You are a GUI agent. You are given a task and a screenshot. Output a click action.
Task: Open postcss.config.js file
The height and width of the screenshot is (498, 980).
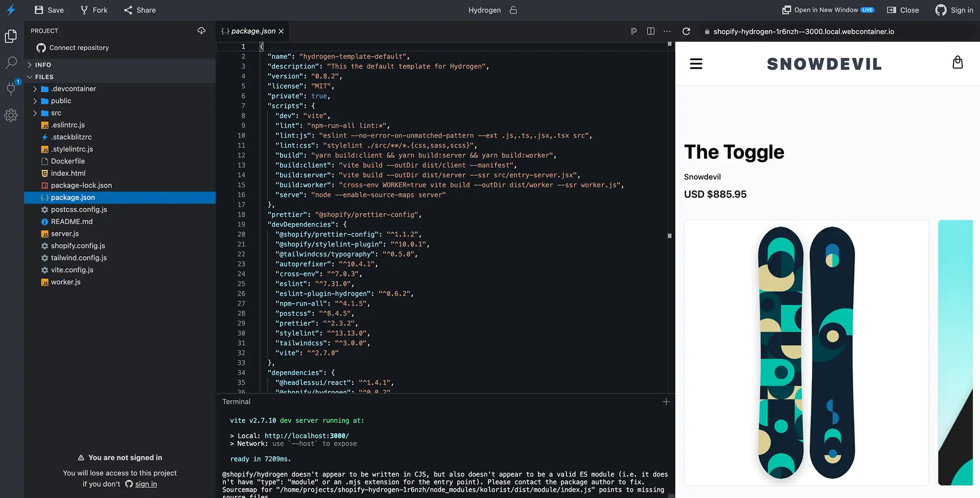click(x=120, y=209)
